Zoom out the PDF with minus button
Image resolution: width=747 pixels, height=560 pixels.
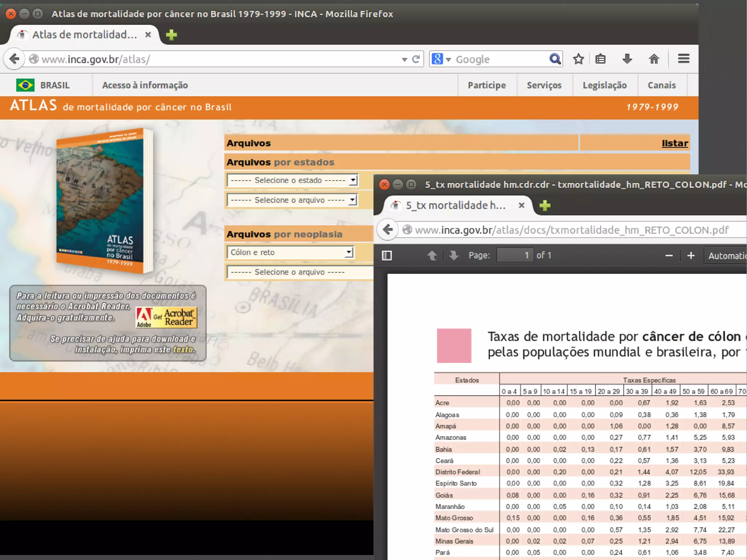(x=669, y=256)
